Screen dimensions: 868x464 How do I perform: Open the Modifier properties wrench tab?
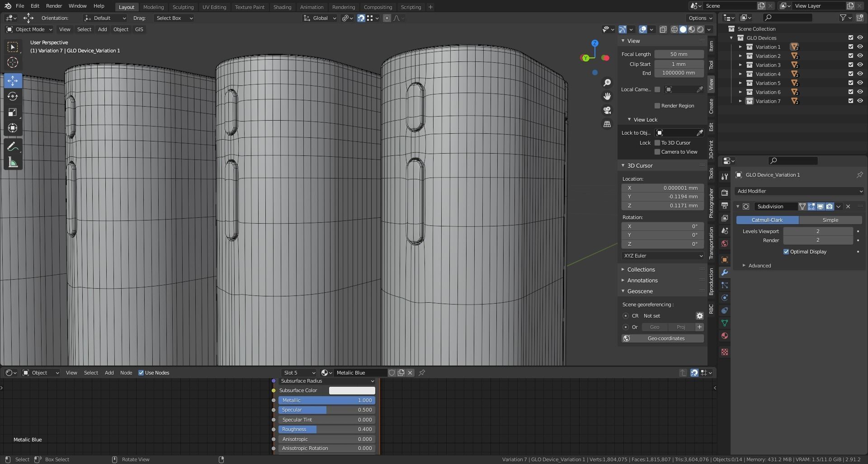click(x=725, y=272)
